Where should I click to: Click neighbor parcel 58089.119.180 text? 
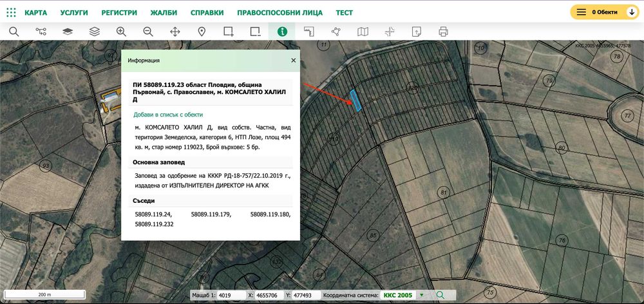(x=270, y=214)
